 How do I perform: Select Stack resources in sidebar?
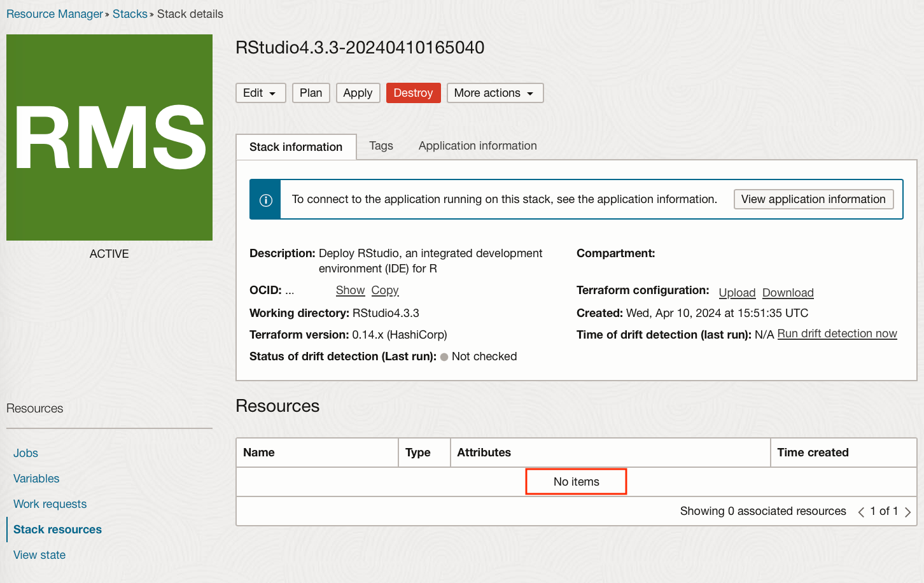[x=57, y=530]
